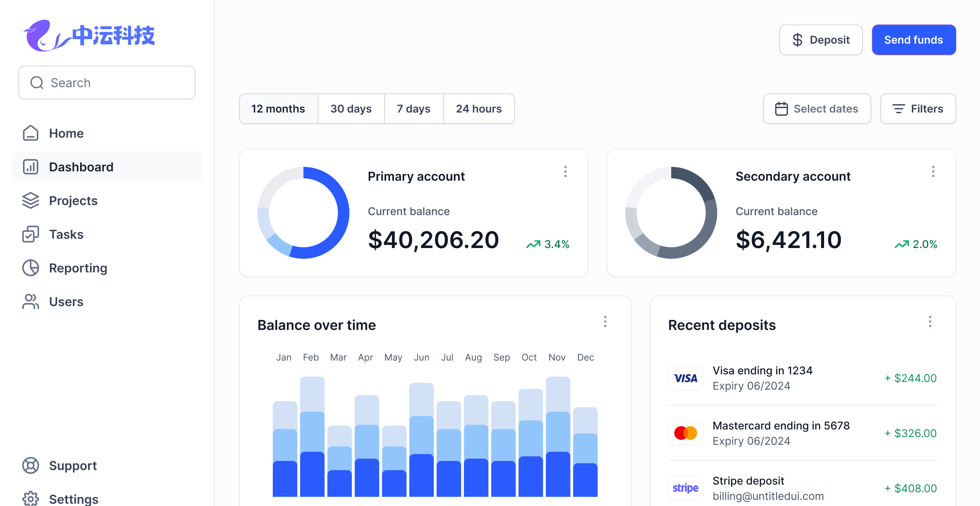Open Balance over time options menu

click(x=605, y=322)
